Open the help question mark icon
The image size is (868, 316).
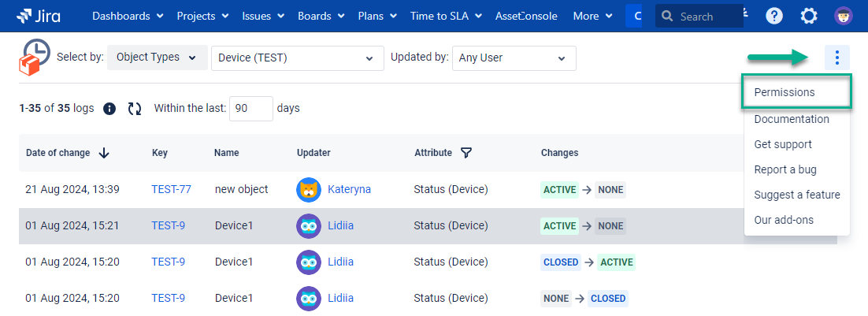(x=774, y=16)
